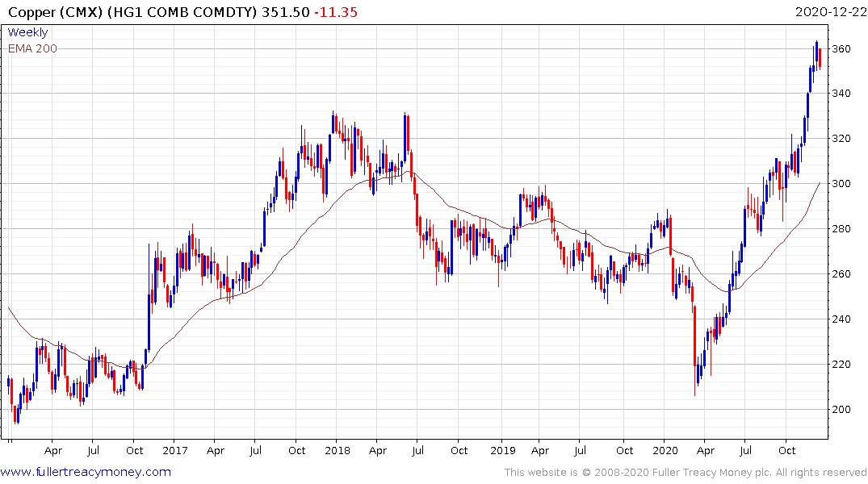Click the 340 price axis label

point(841,94)
